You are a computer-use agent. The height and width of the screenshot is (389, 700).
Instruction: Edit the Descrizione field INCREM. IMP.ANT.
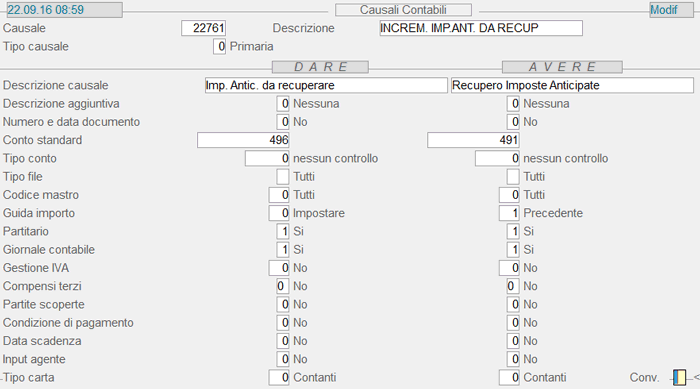(481, 28)
